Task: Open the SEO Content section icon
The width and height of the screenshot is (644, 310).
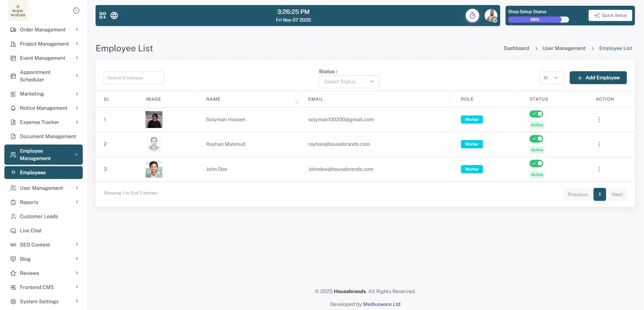Action: coord(13,244)
